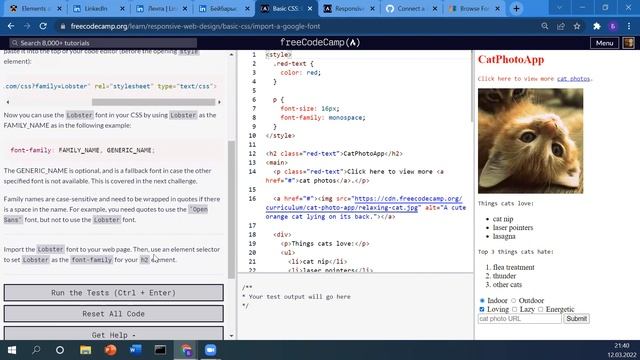
Task: Click the snippet horizontal scrollbar thumb
Action: (x=153, y=102)
